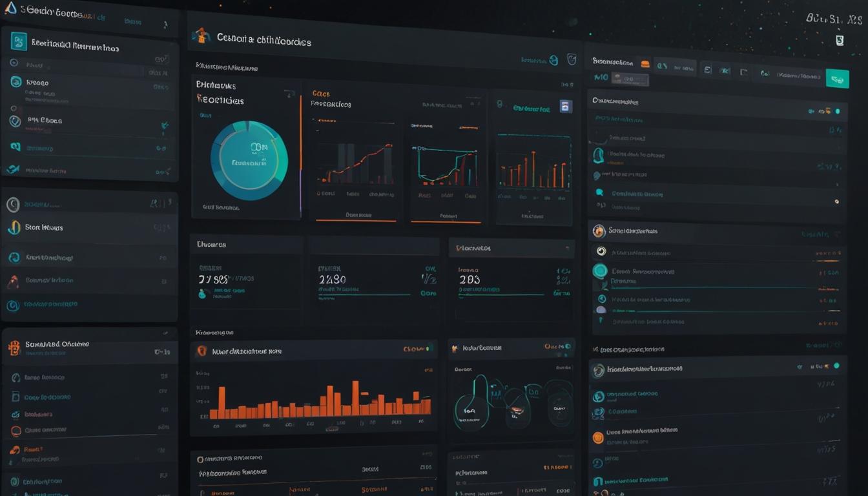Click the shield icon in the header bar
The image size is (868, 496).
pos(571,59)
